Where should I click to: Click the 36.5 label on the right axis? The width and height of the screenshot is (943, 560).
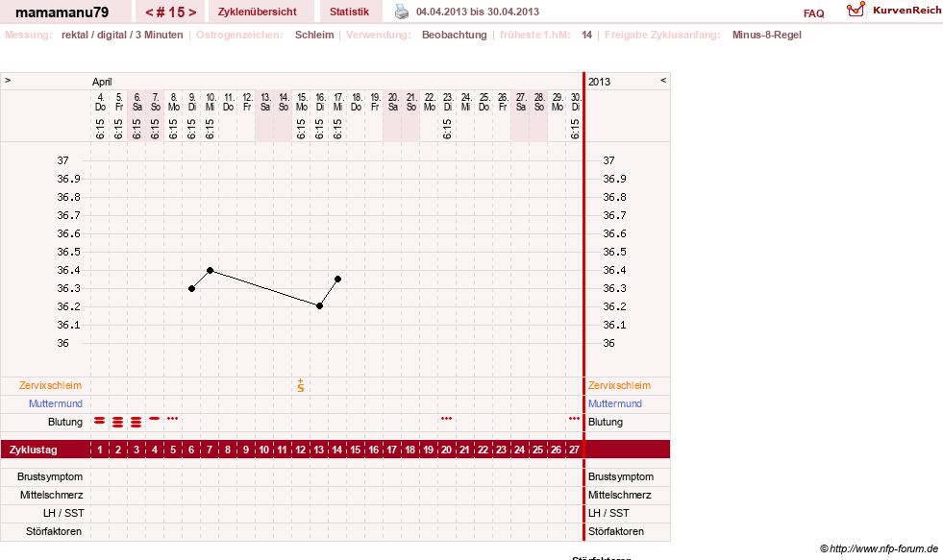[x=614, y=252]
